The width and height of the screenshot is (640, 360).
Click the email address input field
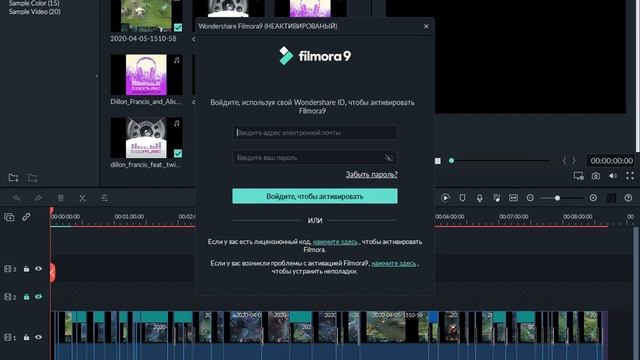(x=315, y=133)
